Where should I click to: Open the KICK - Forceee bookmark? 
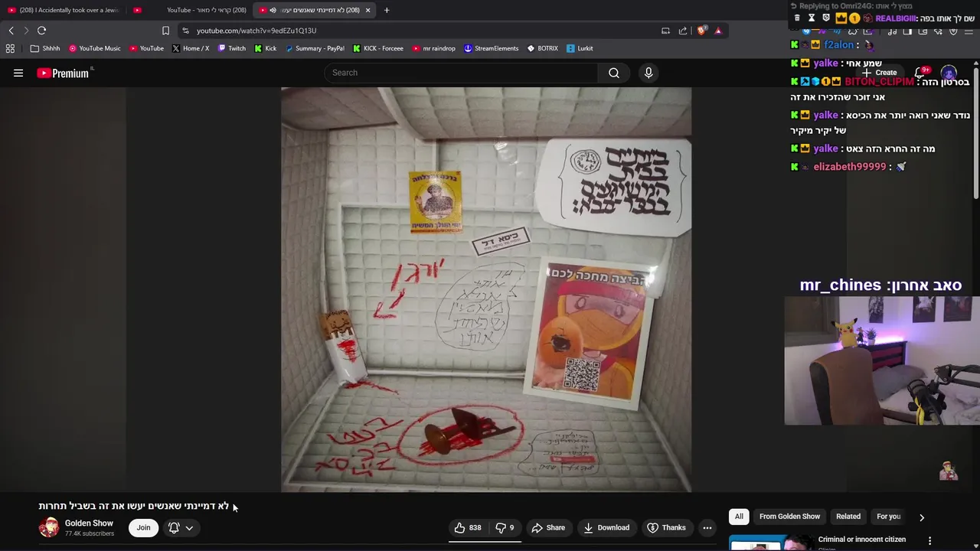[x=378, y=48]
